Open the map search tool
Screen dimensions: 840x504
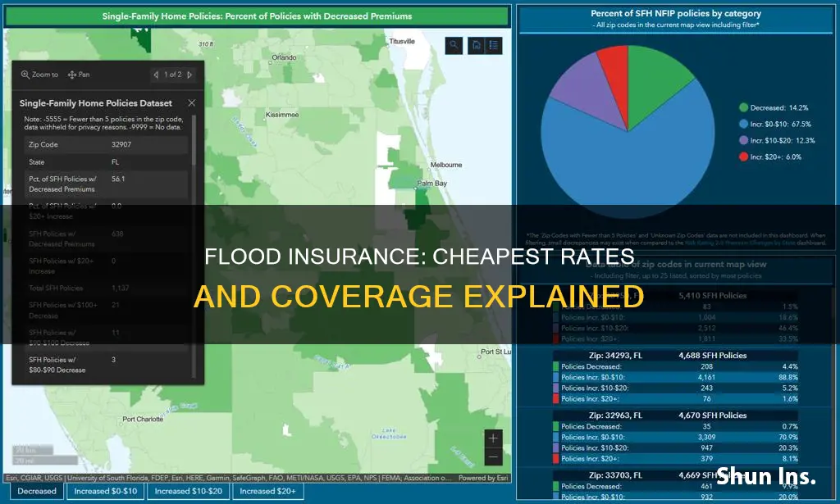(x=454, y=45)
